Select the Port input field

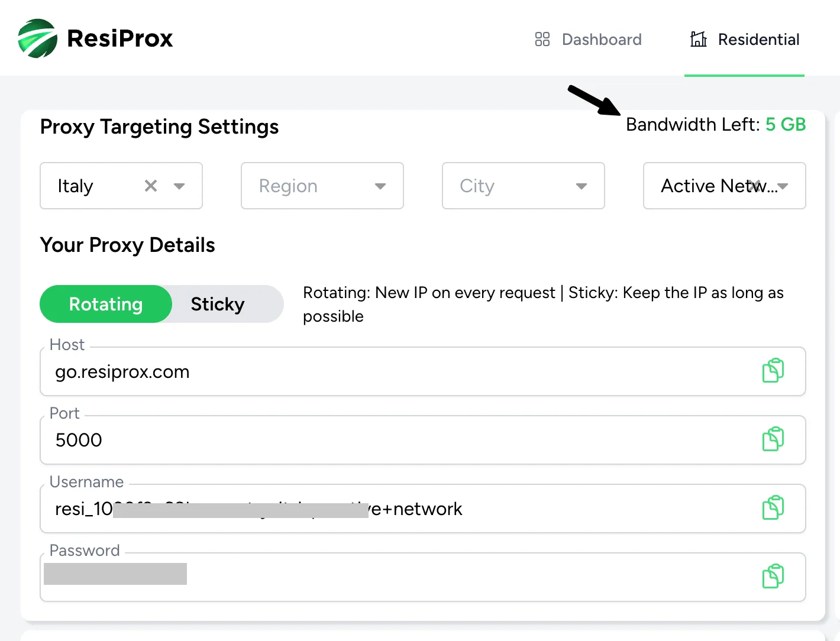pyautogui.click(x=237, y=440)
